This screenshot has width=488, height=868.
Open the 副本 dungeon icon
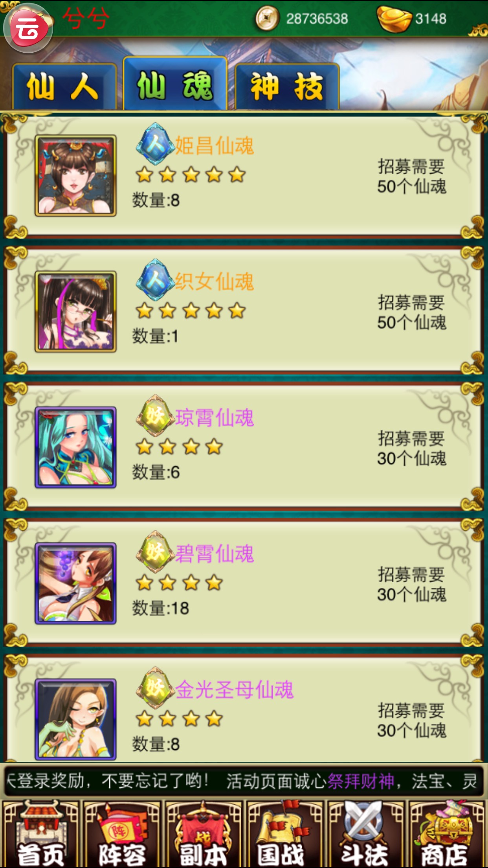point(203,833)
